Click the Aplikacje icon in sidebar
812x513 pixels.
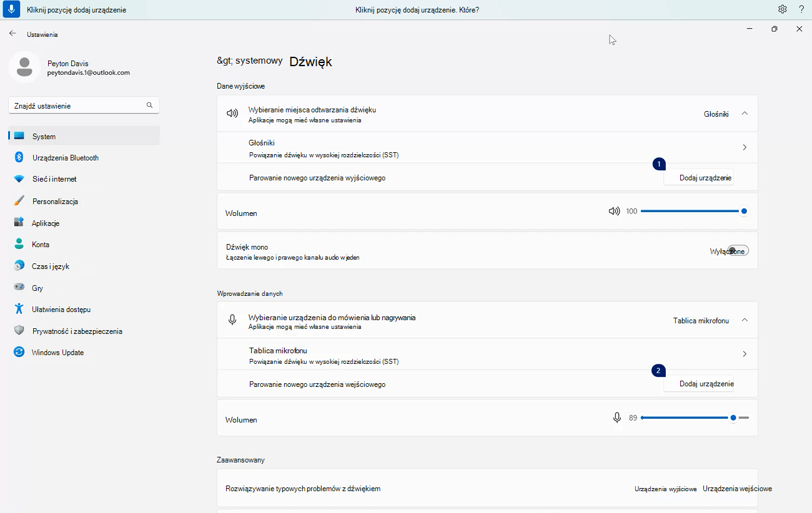[19, 223]
